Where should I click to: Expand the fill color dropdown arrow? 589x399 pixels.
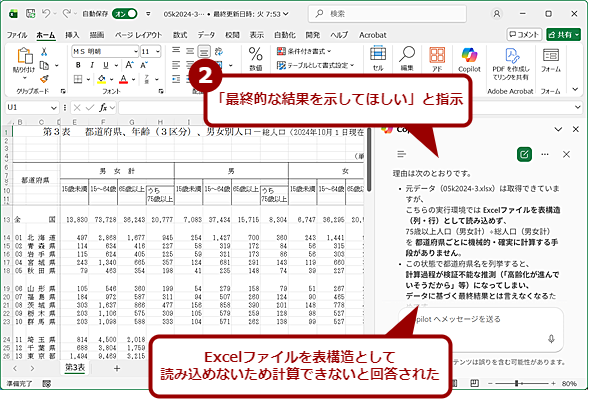pos(111,79)
